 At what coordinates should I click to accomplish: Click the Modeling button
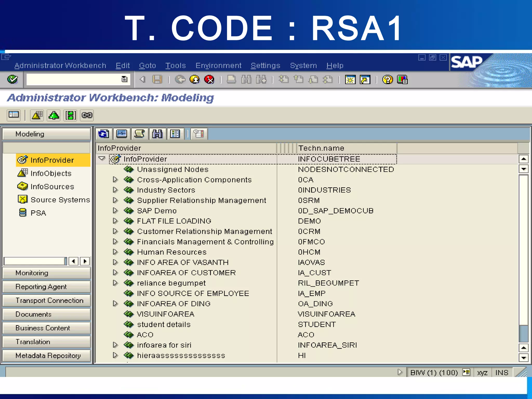point(47,134)
